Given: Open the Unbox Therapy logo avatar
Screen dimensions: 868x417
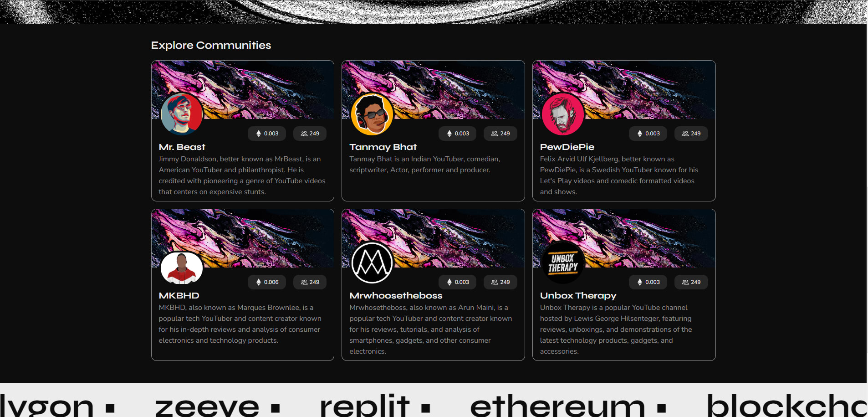Looking at the screenshot, I should [x=563, y=263].
